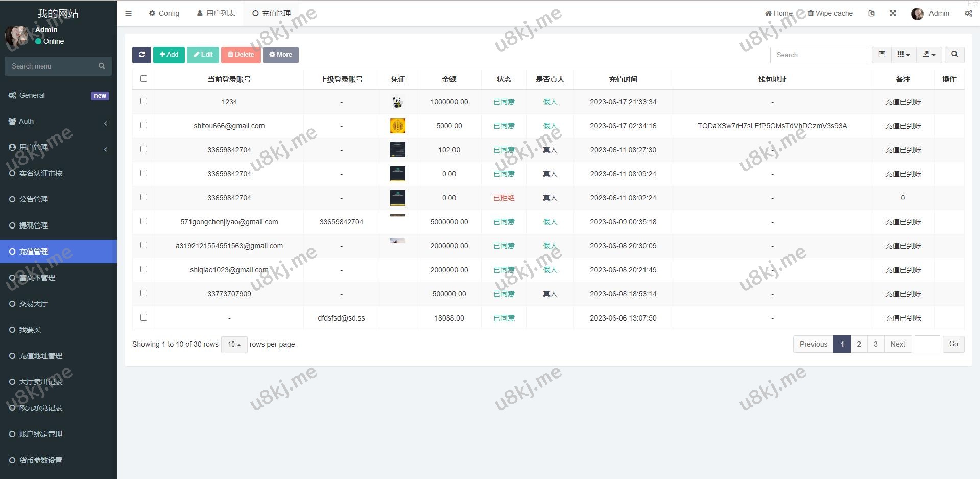Select checkbox for shitou666@gmail.com row
The image size is (980, 479).
pyautogui.click(x=144, y=125)
